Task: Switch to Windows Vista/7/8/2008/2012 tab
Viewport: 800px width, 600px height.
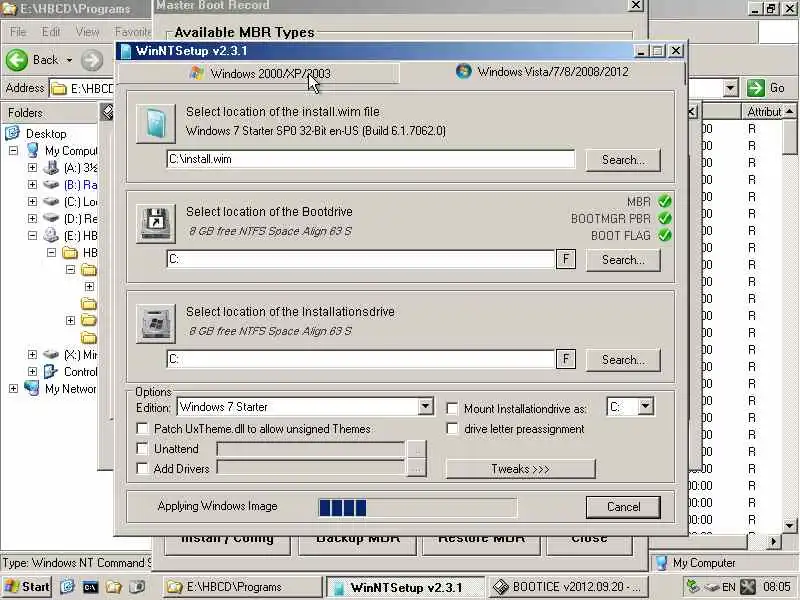Action: click(542, 72)
